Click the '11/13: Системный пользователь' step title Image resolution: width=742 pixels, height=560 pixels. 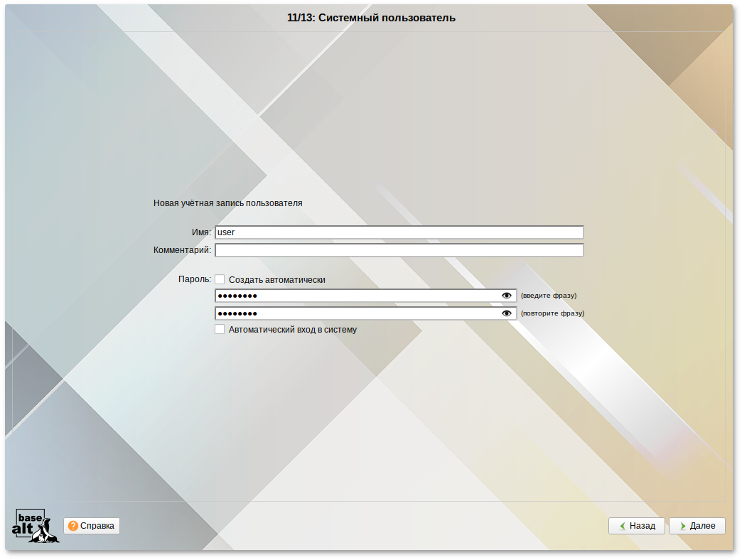tap(371, 18)
